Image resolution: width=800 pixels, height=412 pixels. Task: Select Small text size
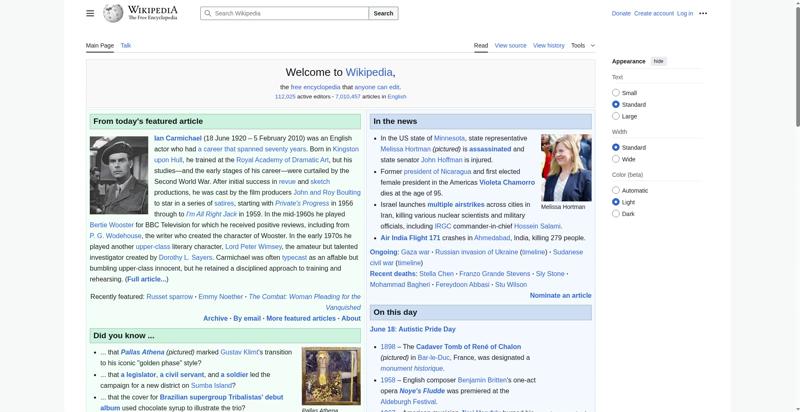coord(616,93)
